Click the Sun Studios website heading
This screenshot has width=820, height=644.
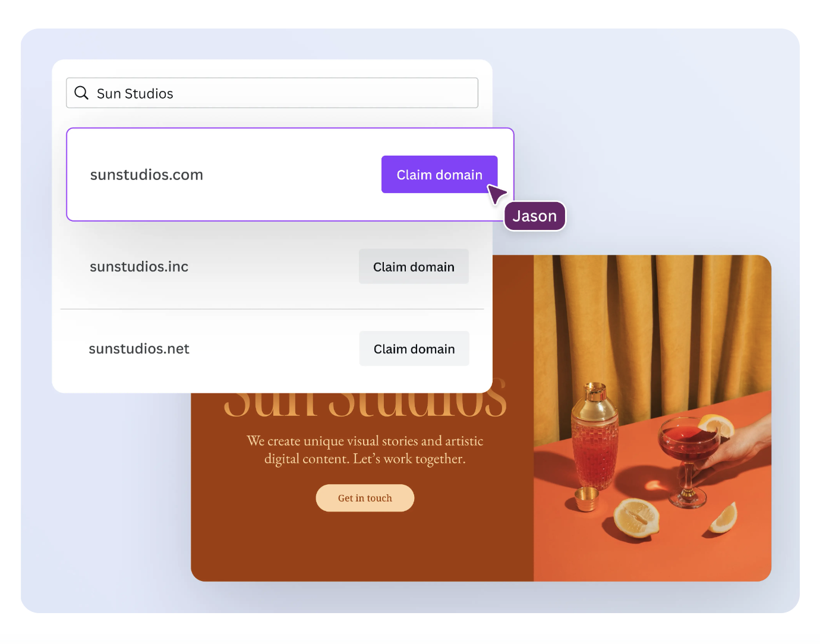tap(365, 401)
